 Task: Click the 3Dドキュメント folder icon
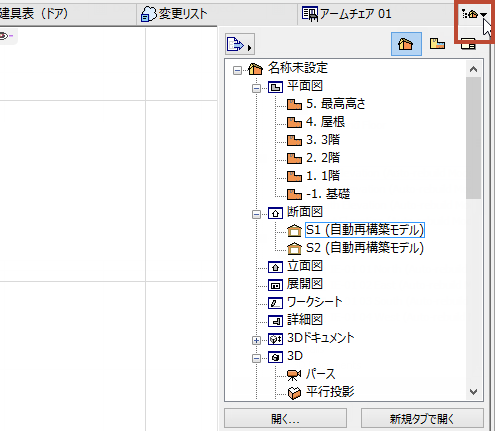pos(275,339)
